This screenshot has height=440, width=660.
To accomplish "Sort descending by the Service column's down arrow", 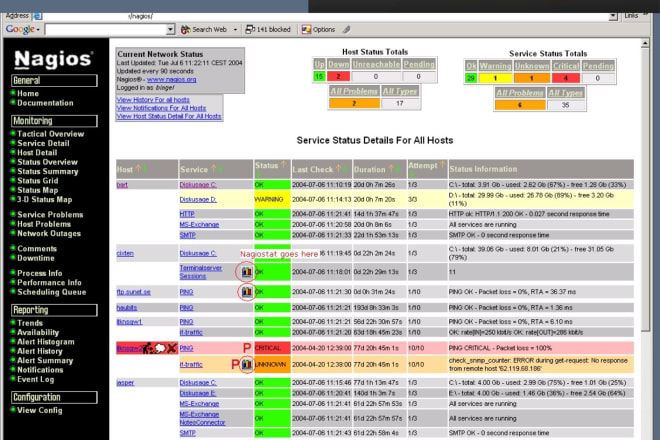I will [x=220, y=169].
